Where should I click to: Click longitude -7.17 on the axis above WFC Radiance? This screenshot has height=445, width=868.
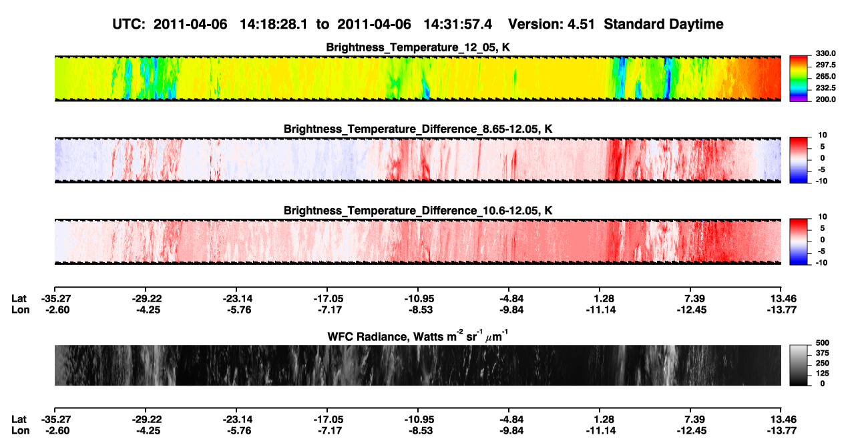(x=329, y=310)
